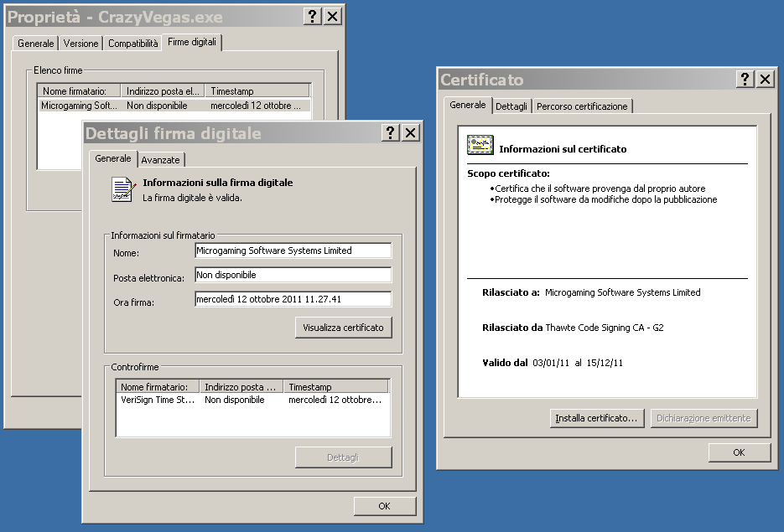784x532 pixels.
Task: Click the Posta elettronica field
Action: (293, 275)
